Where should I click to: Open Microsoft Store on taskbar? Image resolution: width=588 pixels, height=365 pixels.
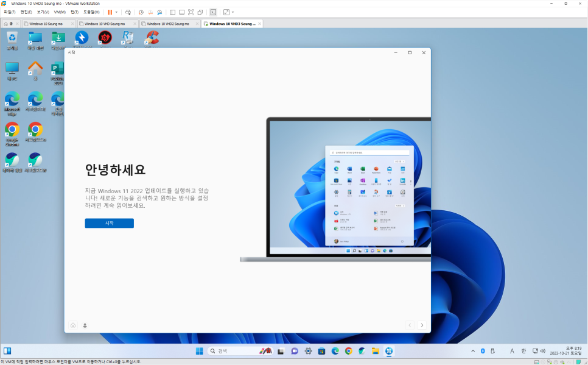click(322, 351)
